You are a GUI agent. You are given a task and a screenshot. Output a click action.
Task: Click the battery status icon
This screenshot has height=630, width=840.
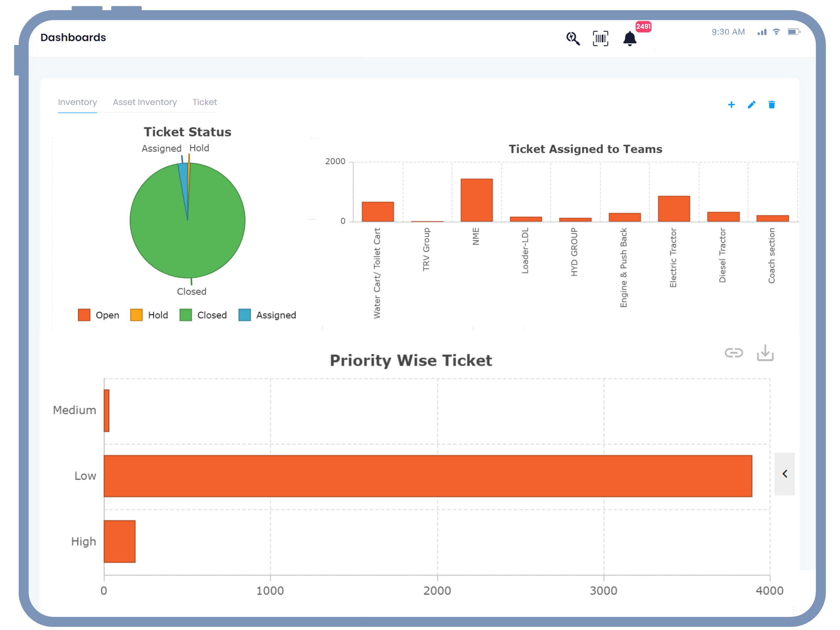pos(794,32)
